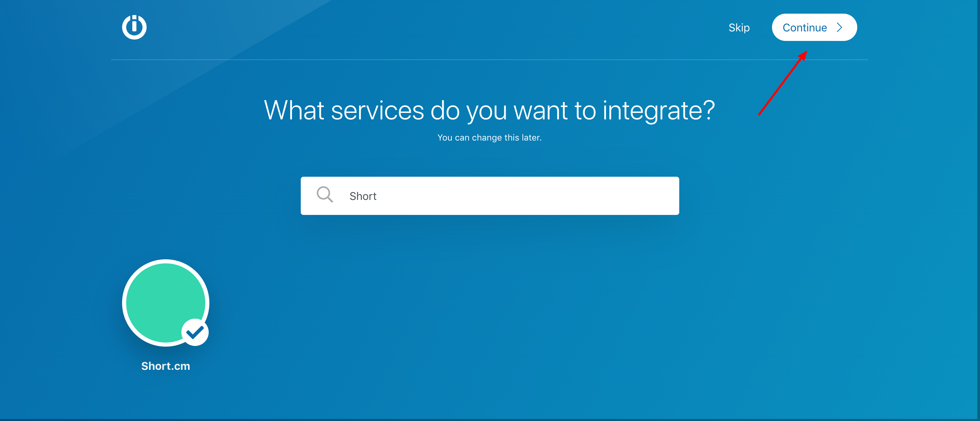Click the dark strip along bottom edge

click(489, 420)
